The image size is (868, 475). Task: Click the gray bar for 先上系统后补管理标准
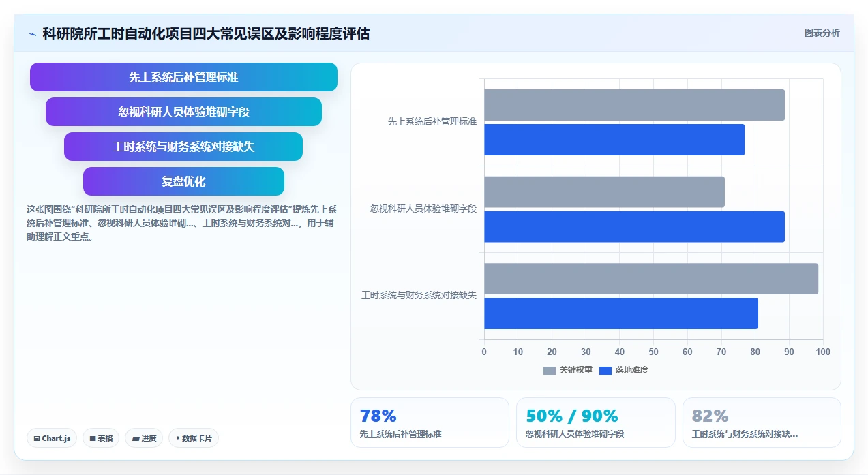click(634, 105)
